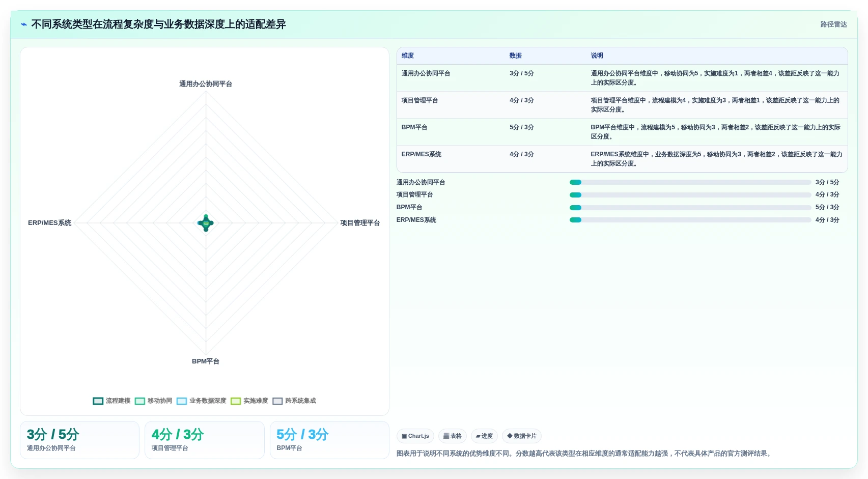The image size is (868, 479).
Task: Toggle the 流程建模 legend swatch
Action: 98,401
